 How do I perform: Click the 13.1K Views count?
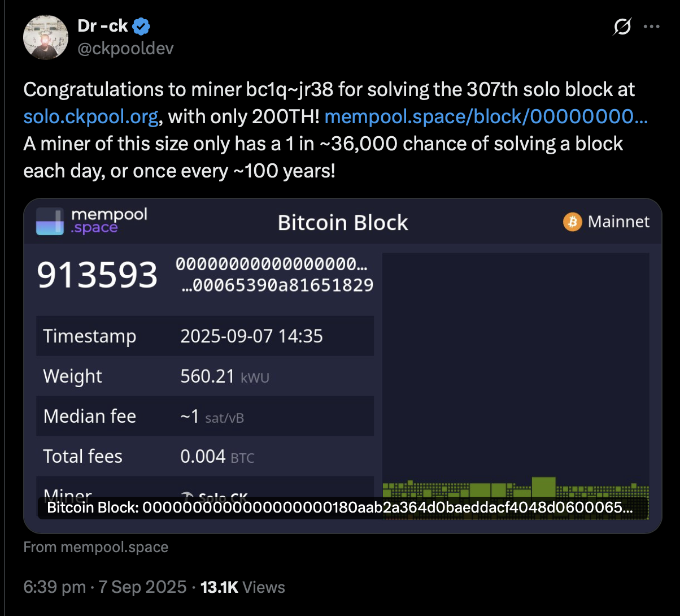(x=242, y=587)
